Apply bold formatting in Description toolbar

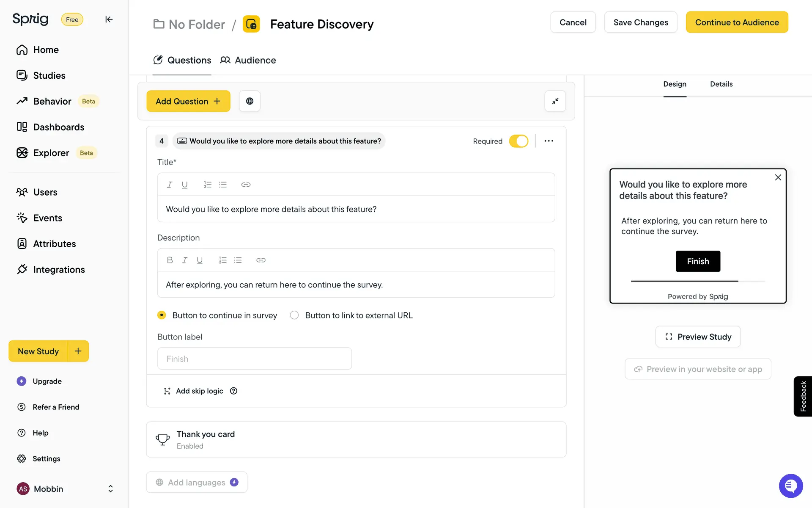170,260
